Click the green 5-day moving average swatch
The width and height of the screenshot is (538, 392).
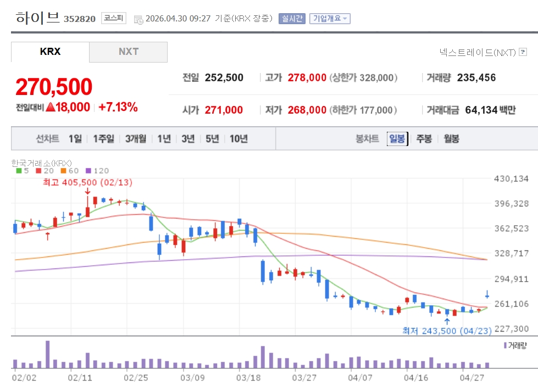(19, 171)
